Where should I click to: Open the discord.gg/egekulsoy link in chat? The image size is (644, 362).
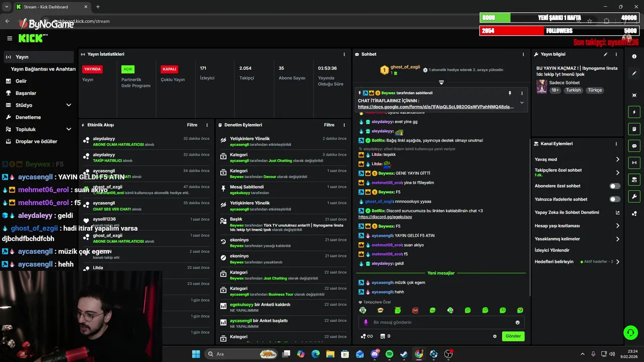[x=385, y=217]
